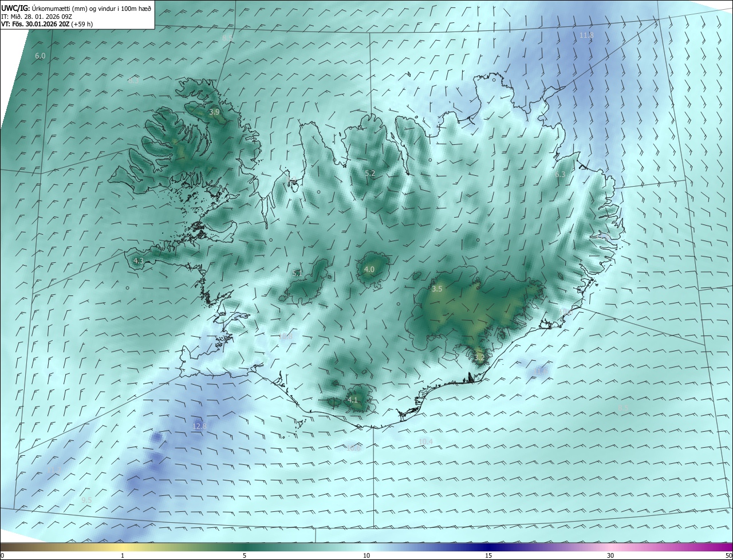Click the Vatnajökull value 3.5
Screen dimensions: 733x560
(x=437, y=289)
